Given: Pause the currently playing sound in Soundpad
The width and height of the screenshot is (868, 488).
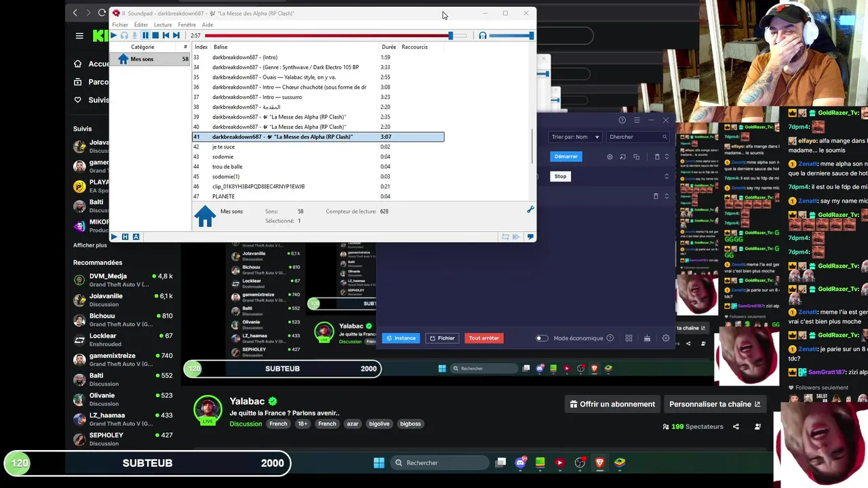Looking at the screenshot, I should click(145, 35).
